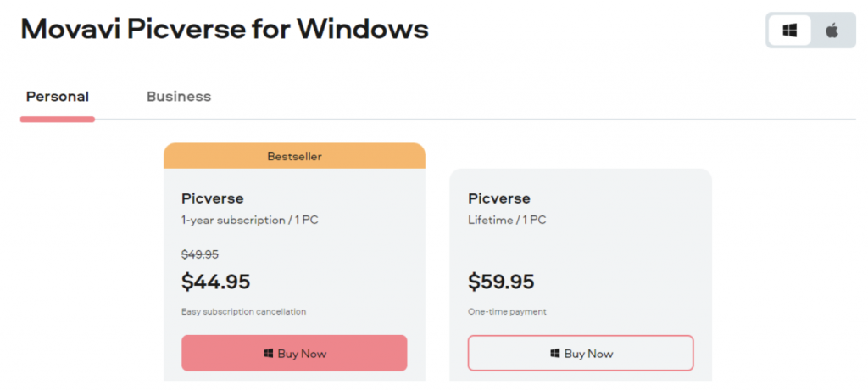Click Windows logo in outlined Buy Now button
The height and width of the screenshot is (391, 868).
point(554,354)
